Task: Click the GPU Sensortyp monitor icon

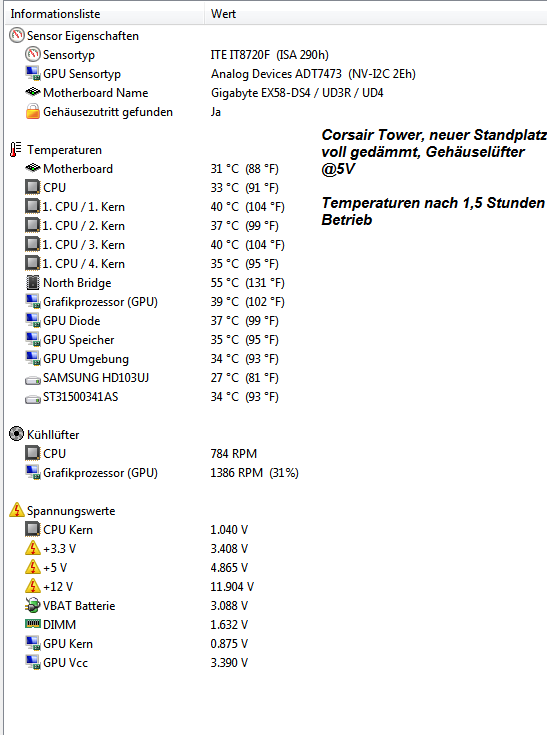Action: (33, 74)
